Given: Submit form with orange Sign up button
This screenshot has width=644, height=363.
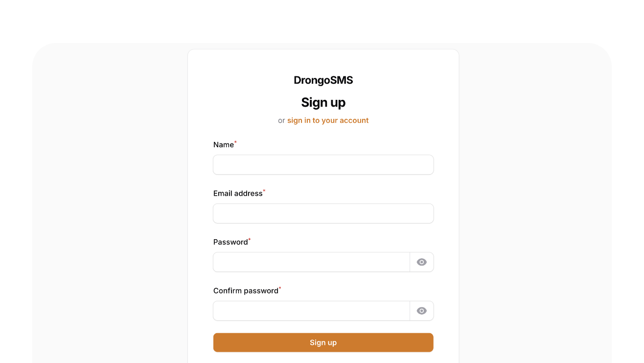Looking at the screenshot, I should [323, 342].
